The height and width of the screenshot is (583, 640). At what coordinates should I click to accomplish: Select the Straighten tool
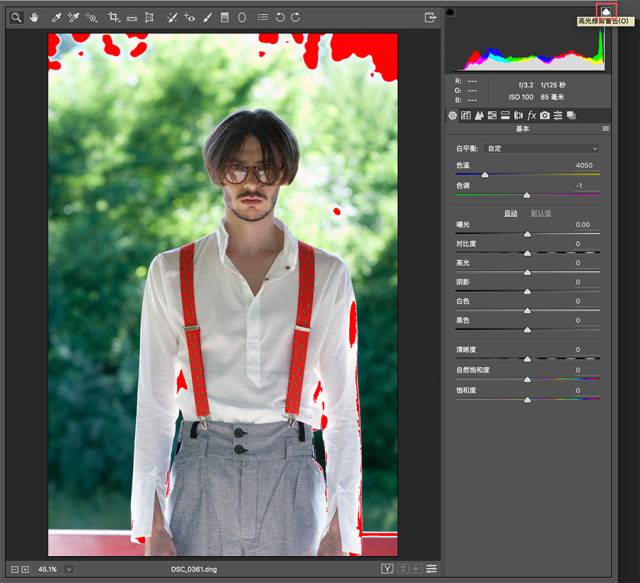(132, 18)
